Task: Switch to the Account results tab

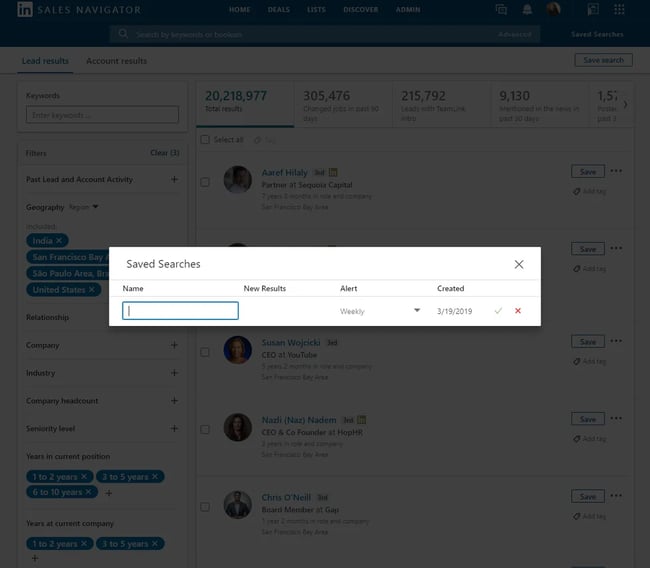Action: click(x=116, y=61)
